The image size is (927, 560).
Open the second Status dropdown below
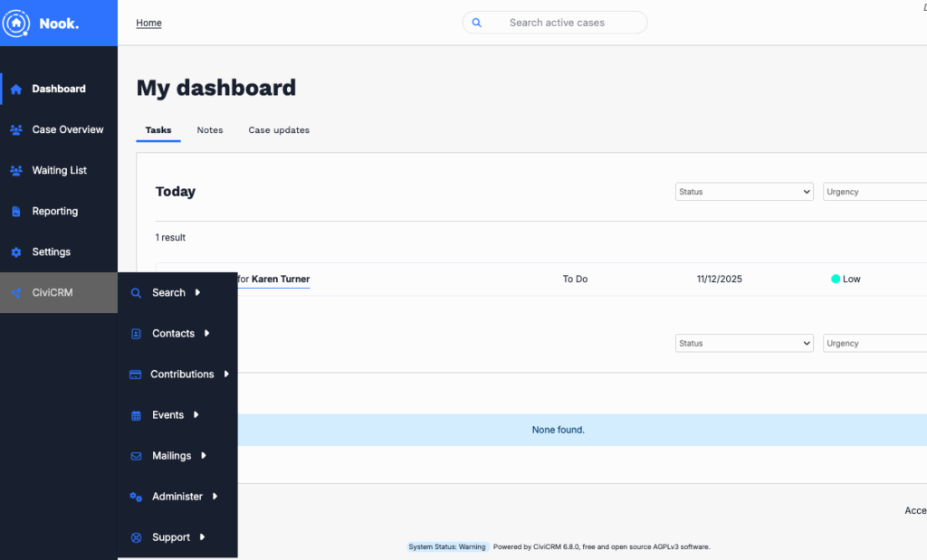(744, 344)
